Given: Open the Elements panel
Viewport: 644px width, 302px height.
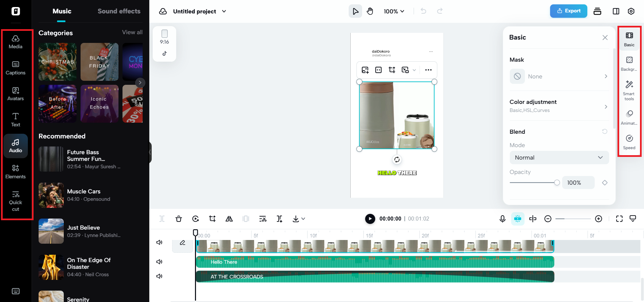Looking at the screenshot, I should pos(15,172).
